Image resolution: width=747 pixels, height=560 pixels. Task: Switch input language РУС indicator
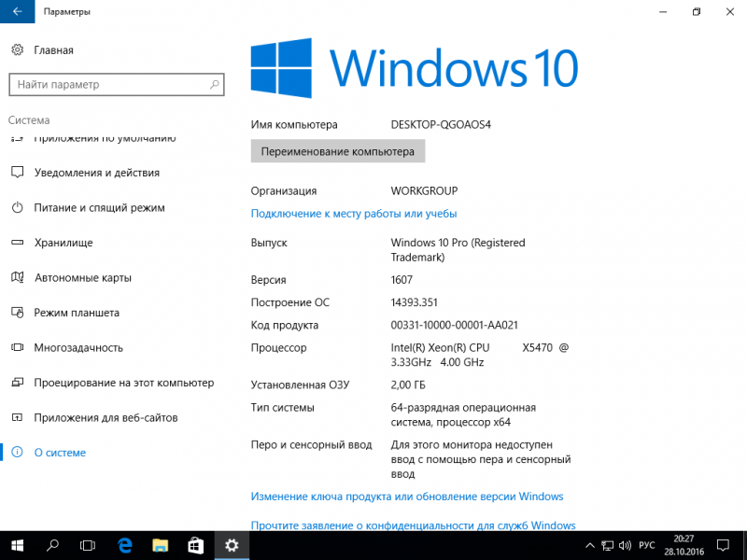click(646, 546)
